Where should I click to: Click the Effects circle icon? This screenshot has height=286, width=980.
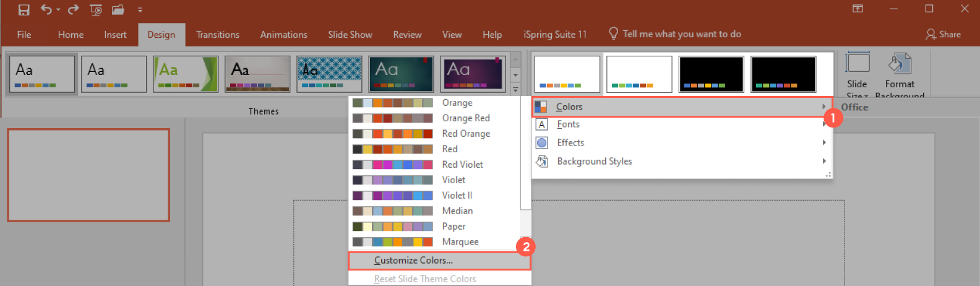[541, 142]
